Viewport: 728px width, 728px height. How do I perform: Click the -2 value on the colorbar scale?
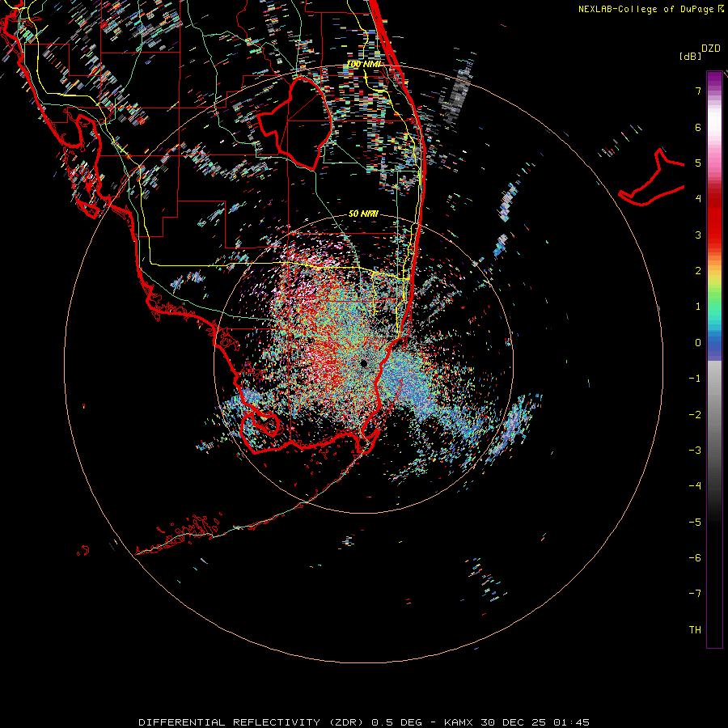coord(695,415)
